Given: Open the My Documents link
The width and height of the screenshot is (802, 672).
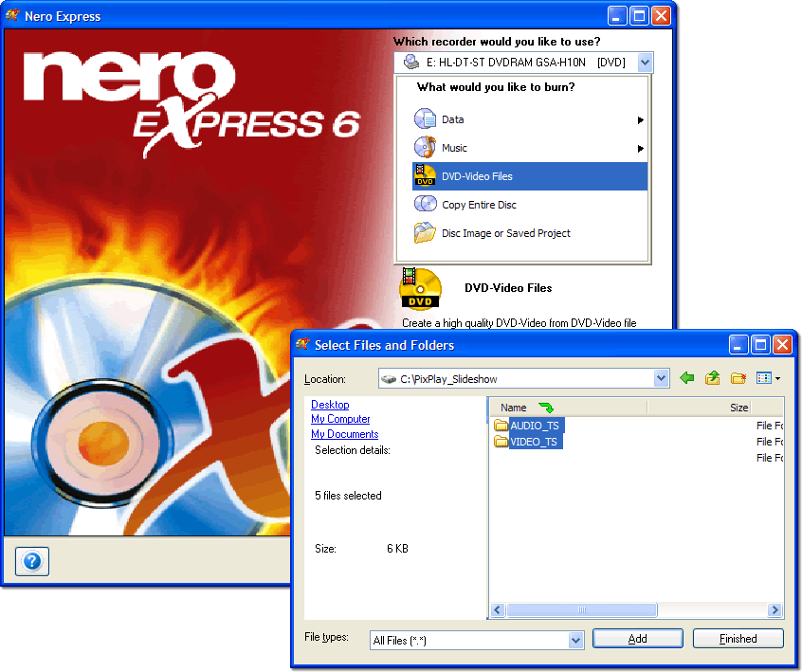Looking at the screenshot, I should (345, 434).
